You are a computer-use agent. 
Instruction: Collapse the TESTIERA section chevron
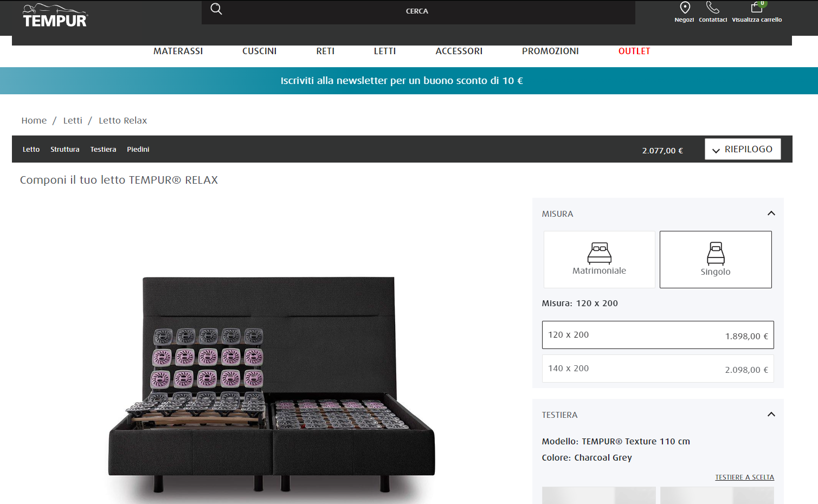(x=771, y=415)
